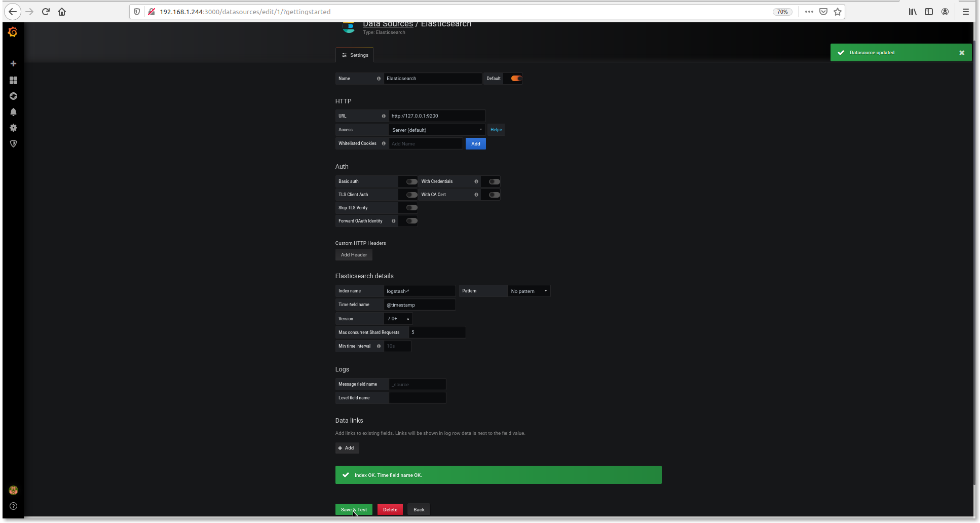Click the Save & Test button
Image resolution: width=980 pixels, height=523 pixels.
point(354,510)
